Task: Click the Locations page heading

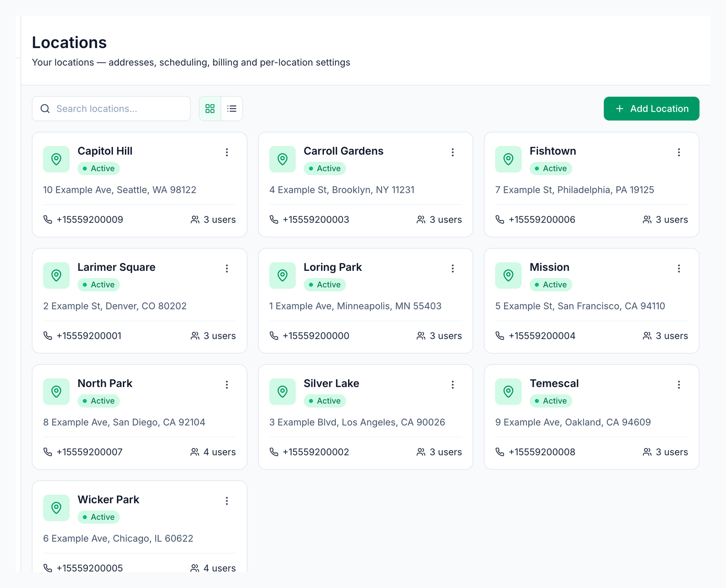Action: click(69, 42)
